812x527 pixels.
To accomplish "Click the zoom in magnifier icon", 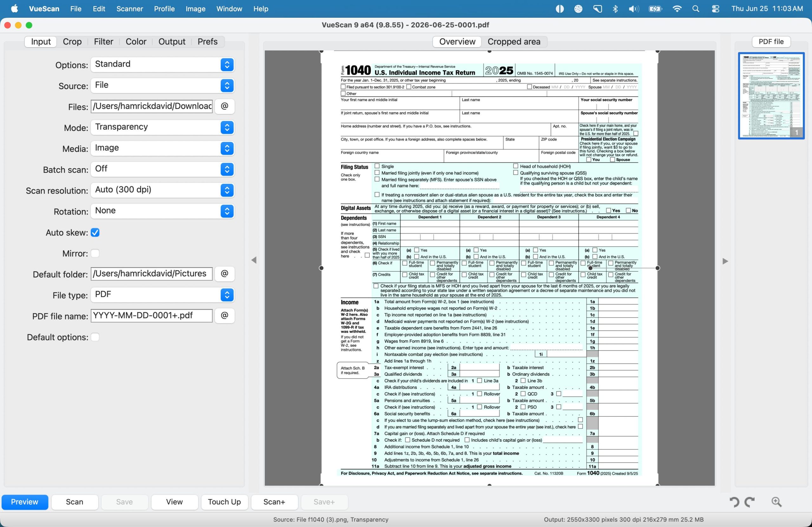I will point(776,502).
